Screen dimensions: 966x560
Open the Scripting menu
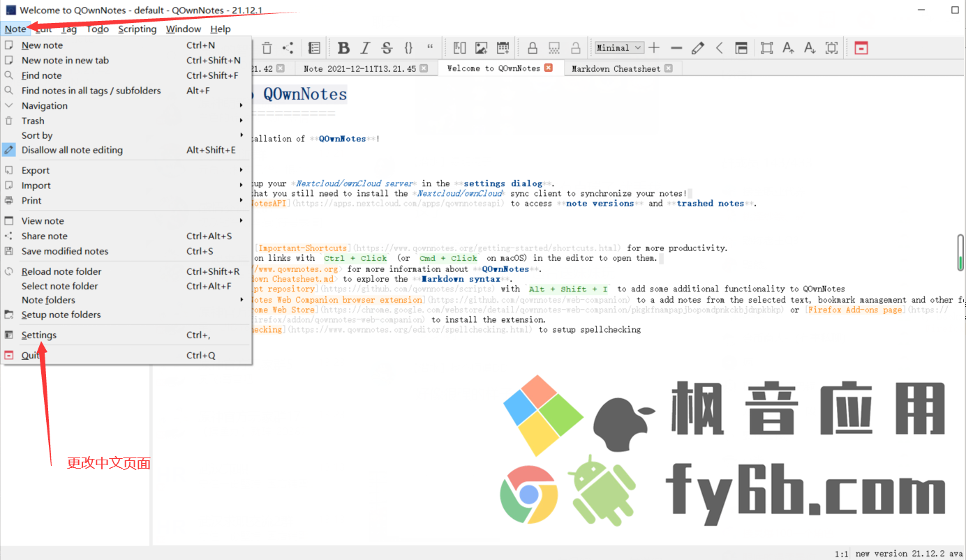[x=137, y=29]
